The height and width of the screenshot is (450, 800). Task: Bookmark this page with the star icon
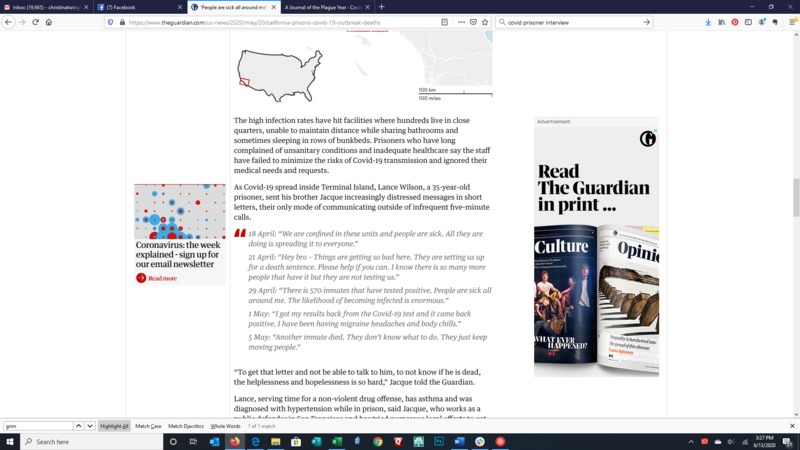[x=485, y=22]
